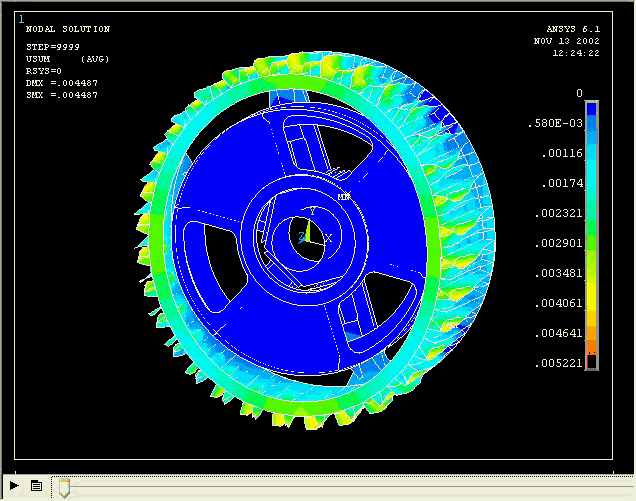
Task: Open the media player menu icon
Action: pos(36,486)
